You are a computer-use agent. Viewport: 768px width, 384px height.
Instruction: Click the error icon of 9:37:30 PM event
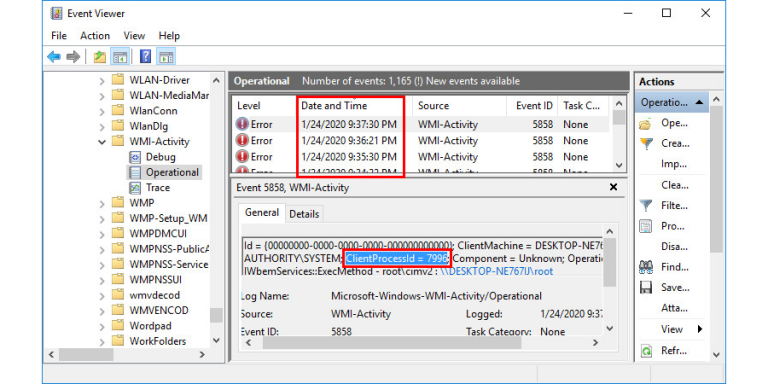click(242, 124)
